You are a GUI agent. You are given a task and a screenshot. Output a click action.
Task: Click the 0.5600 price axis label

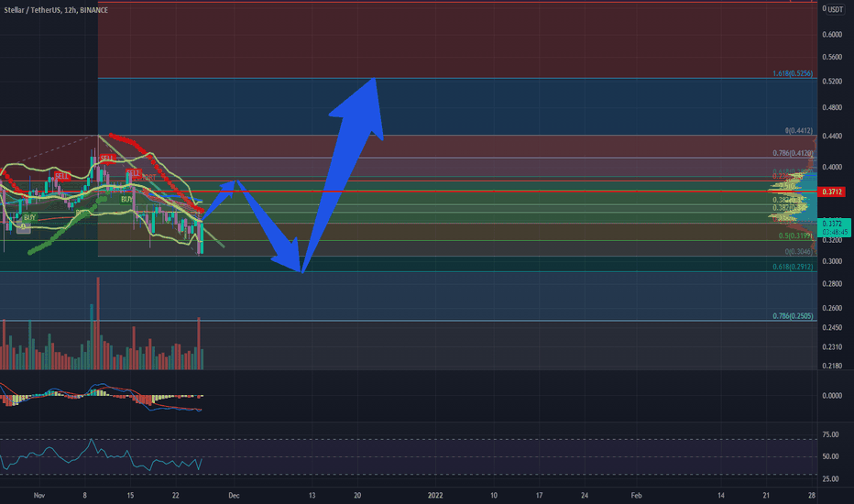point(832,57)
